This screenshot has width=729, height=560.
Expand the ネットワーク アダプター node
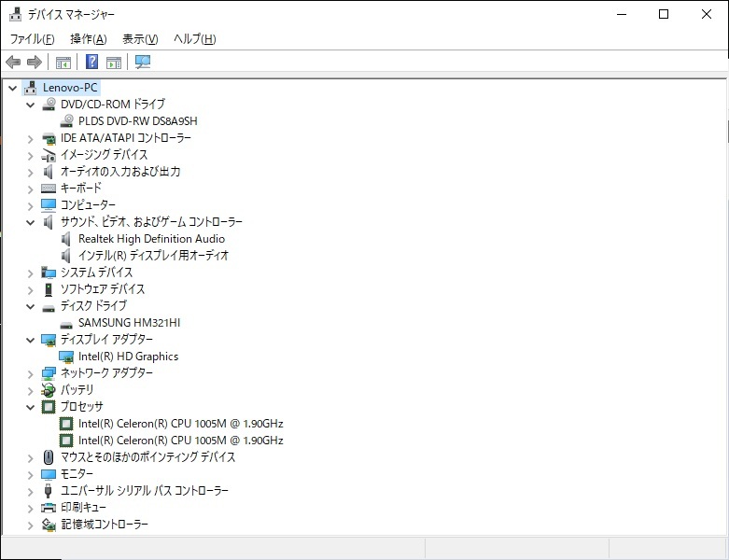click(31, 374)
